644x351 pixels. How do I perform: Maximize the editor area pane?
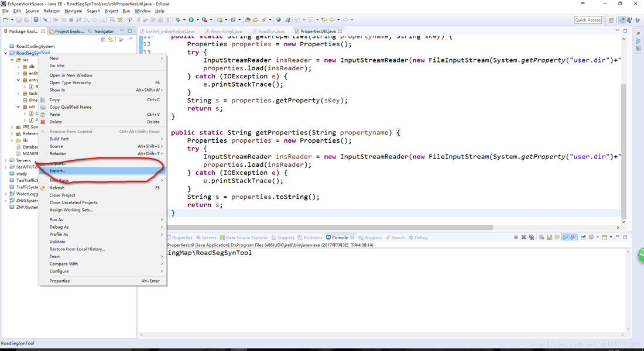[x=625, y=31]
